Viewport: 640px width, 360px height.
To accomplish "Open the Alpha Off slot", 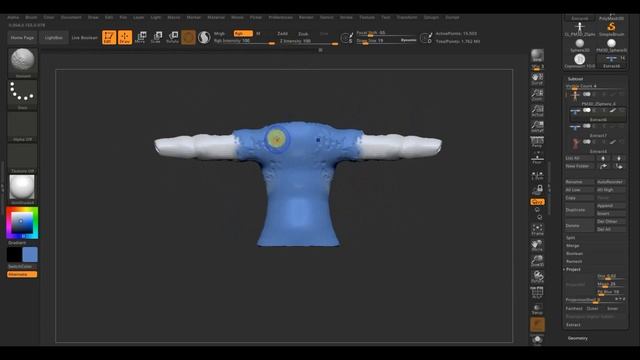I will coord(22,127).
